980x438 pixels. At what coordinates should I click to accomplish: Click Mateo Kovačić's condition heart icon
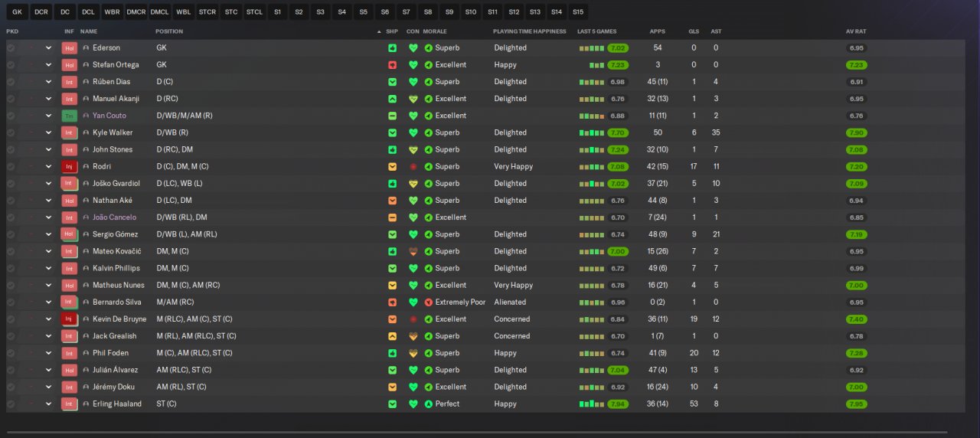[x=413, y=251]
